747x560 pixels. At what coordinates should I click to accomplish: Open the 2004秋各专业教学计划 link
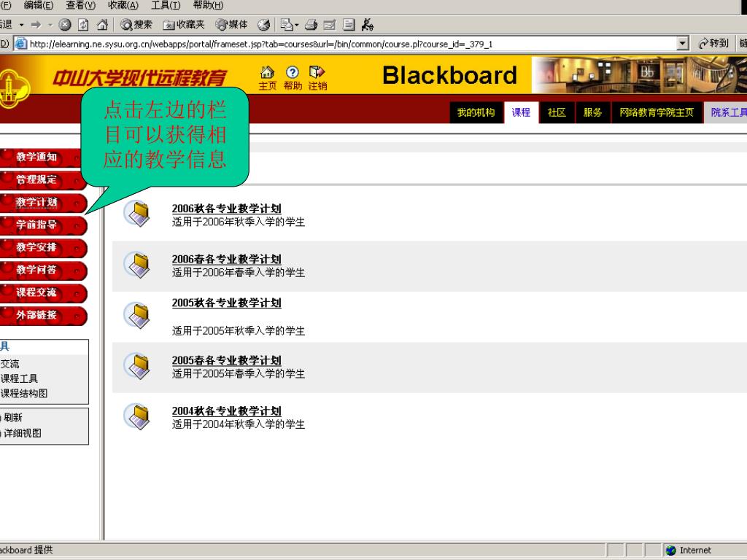(x=226, y=411)
